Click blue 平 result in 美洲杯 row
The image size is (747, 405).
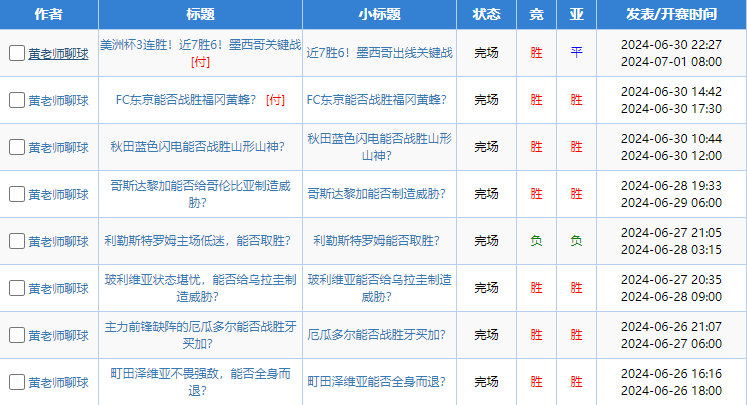point(576,52)
